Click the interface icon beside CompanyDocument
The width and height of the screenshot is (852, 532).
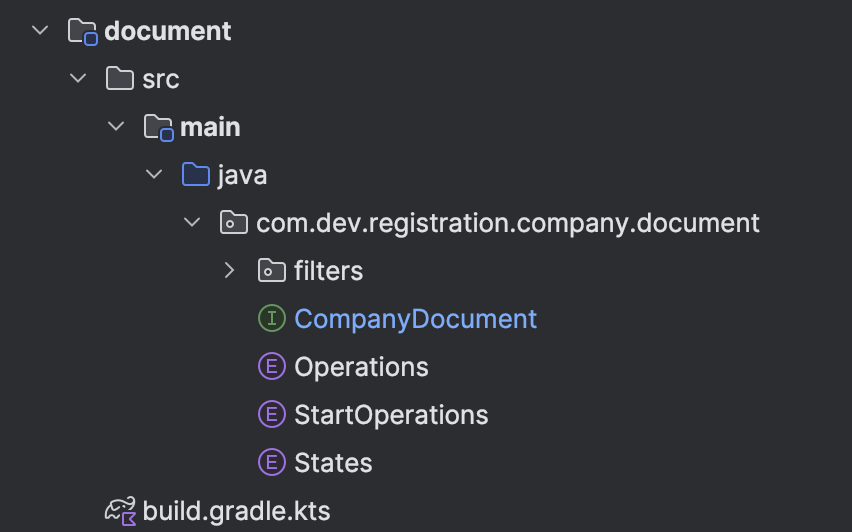coord(271,319)
